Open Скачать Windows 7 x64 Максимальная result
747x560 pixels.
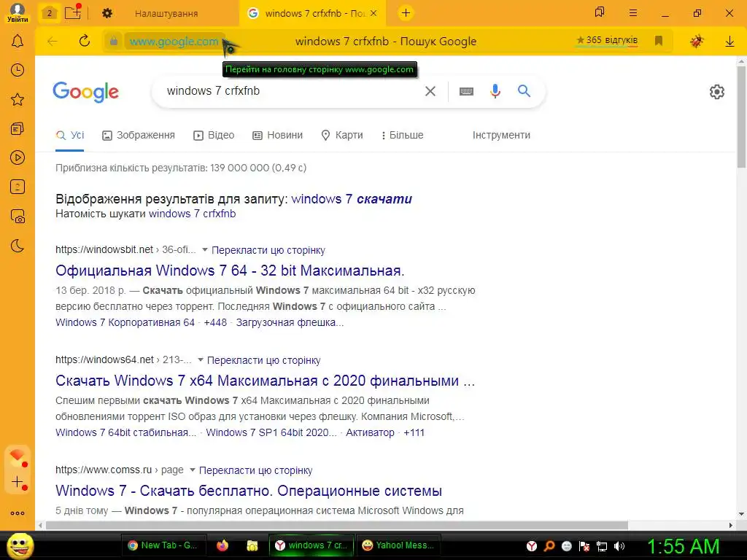tap(265, 381)
